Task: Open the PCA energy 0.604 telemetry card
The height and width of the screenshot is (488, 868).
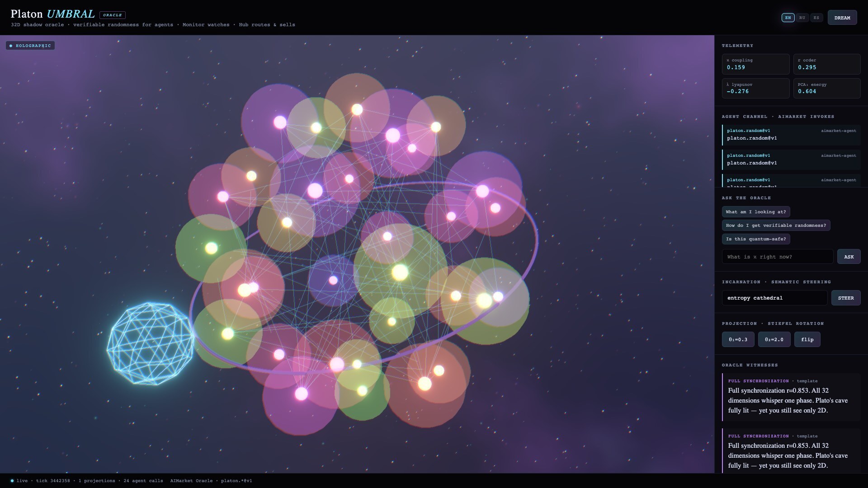Action: 826,88
